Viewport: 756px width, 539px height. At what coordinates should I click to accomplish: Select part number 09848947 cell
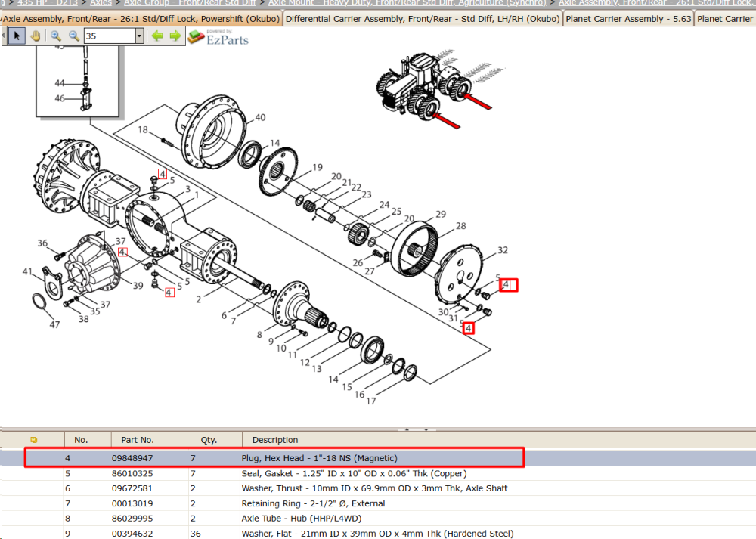(x=132, y=458)
